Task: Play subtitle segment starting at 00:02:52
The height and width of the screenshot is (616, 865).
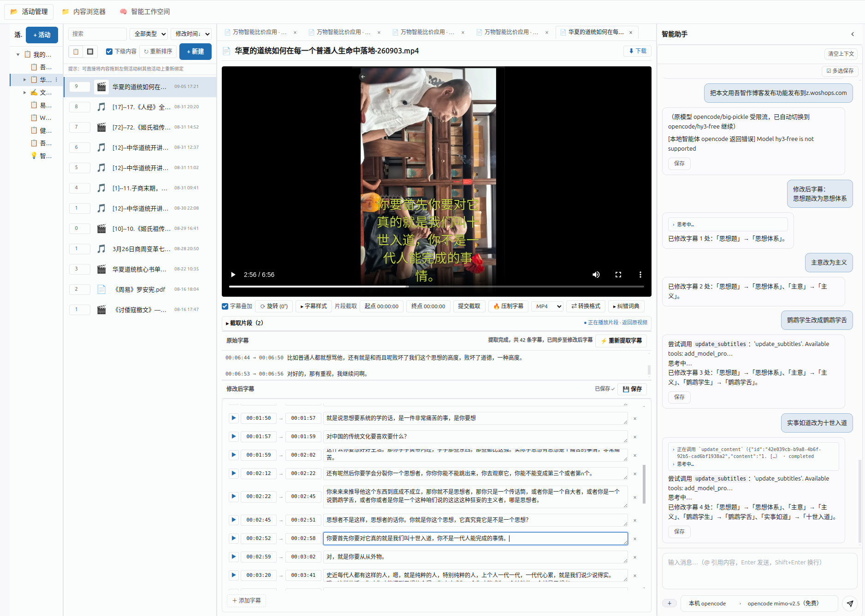Action: tap(234, 538)
